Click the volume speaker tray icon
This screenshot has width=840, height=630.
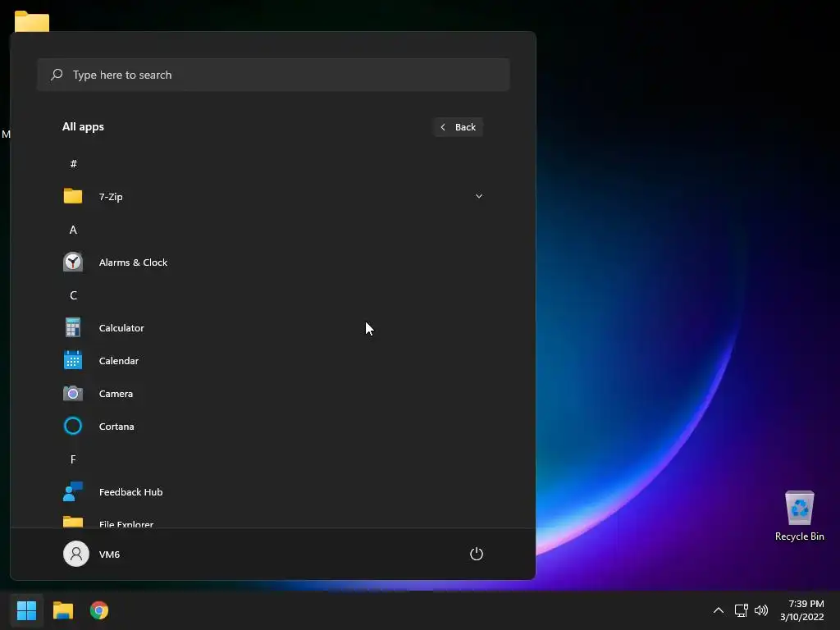pyautogui.click(x=760, y=610)
